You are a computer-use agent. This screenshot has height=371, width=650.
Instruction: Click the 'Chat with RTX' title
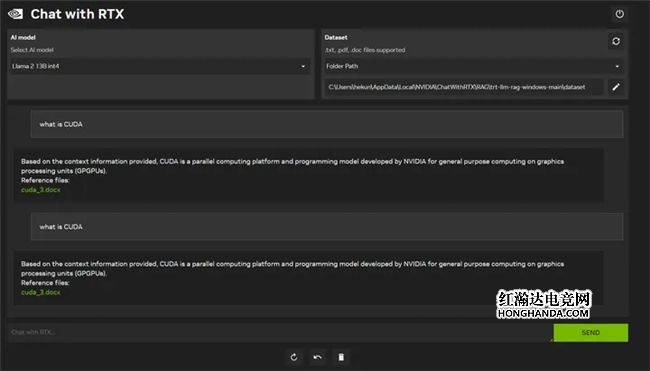point(77,14)
